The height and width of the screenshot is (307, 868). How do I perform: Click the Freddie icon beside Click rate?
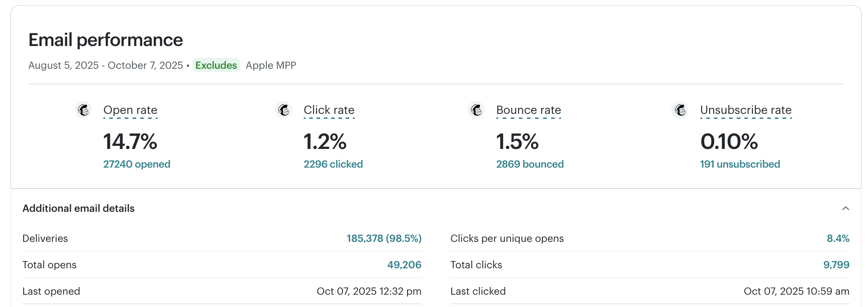[283, 110]
